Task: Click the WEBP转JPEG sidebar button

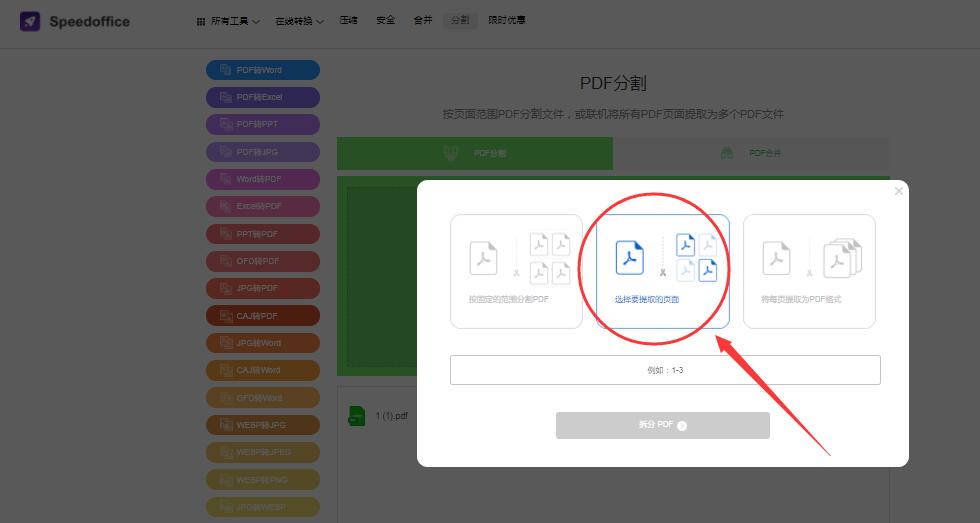Action: point(263,452)
